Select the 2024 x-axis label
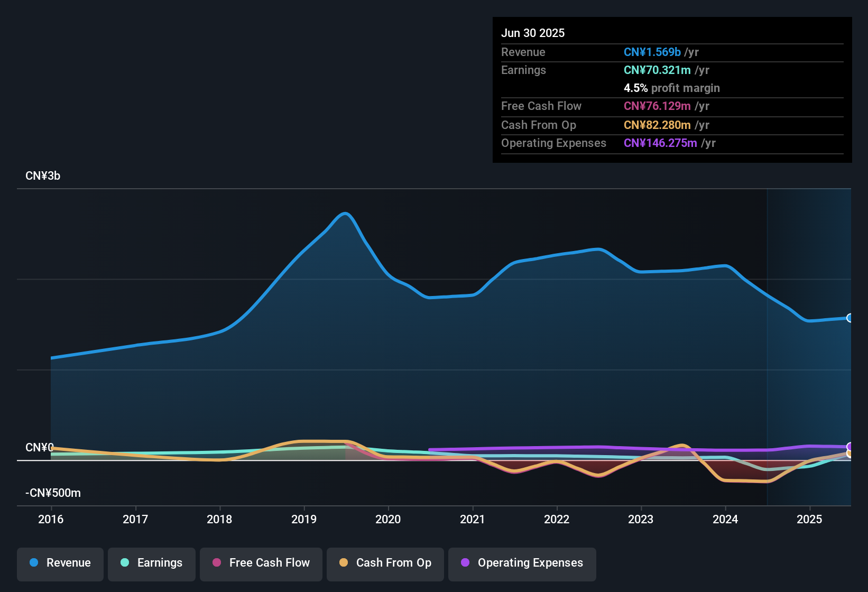The height and width of the screenshot is (592, 868). 725,519
